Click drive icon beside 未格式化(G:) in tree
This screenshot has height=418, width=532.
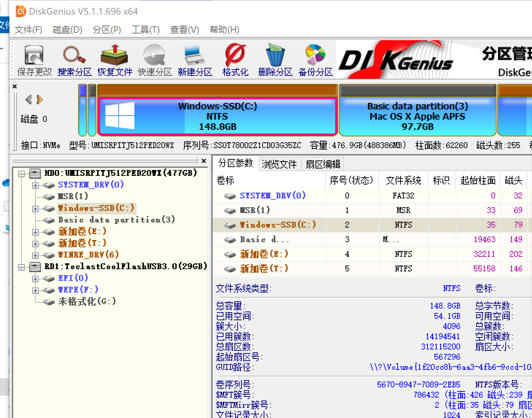click(x=49, y=302)
